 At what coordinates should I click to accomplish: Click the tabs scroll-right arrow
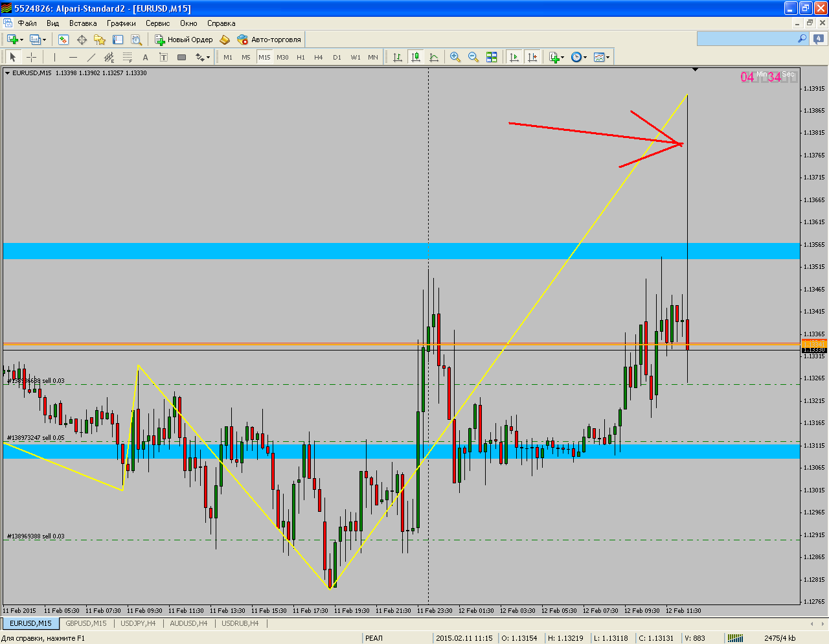click(x=823, y=623)
